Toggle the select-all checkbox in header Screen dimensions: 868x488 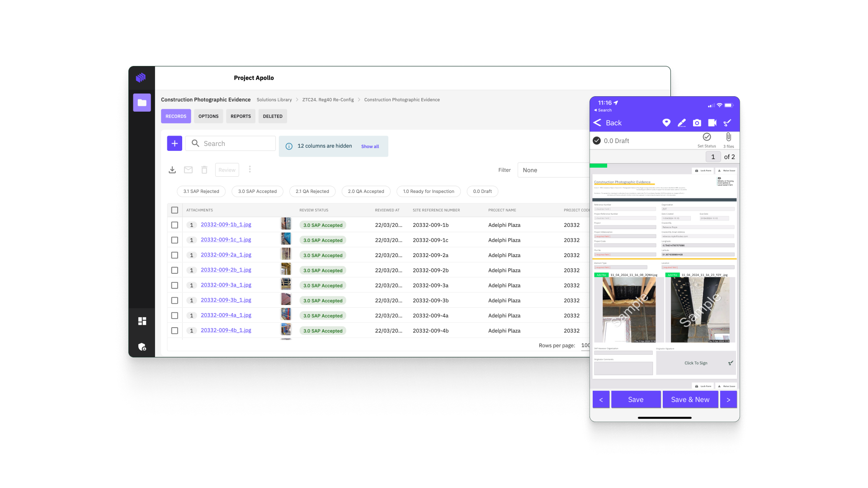coord(175,210)
